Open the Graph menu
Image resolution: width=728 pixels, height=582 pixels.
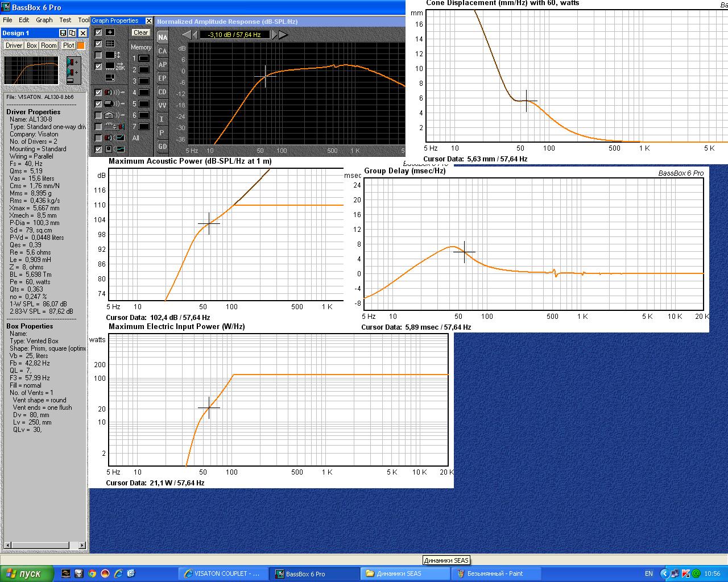(x=44, y=20)
